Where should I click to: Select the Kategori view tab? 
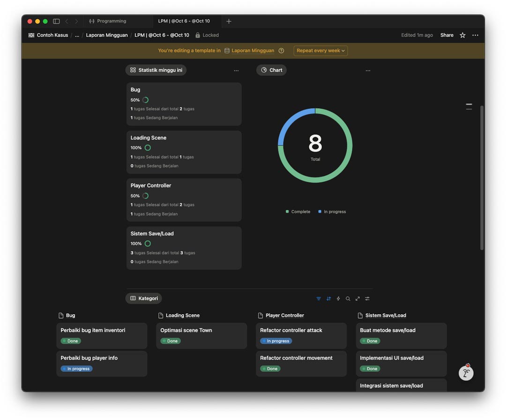tap(144, 298)
